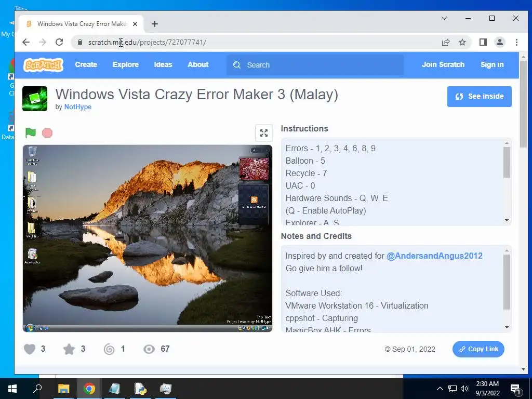This screenshot has width=532, height=399.
Task: Click the page scrollbar down arrow
Action: point(524,369)
